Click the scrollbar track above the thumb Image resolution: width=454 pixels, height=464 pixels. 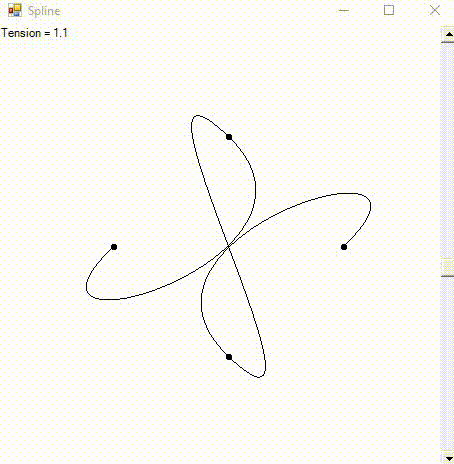point(448,151)
